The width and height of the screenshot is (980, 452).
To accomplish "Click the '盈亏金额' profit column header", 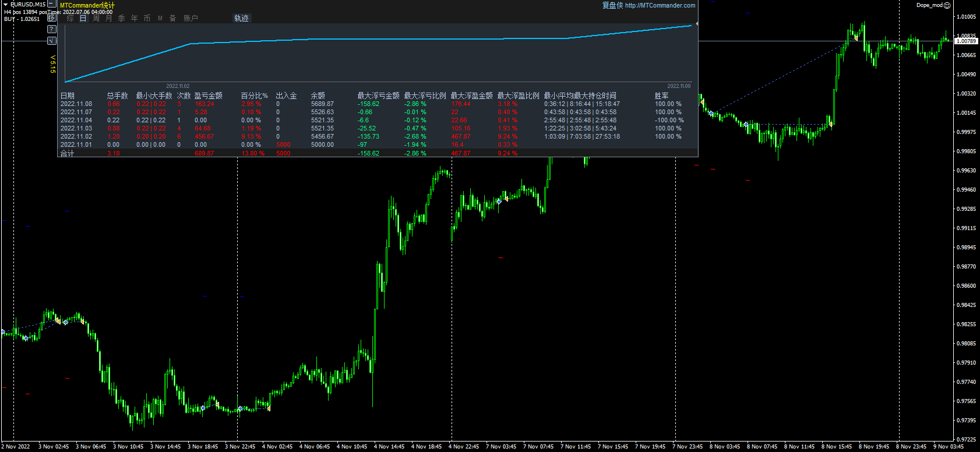I will [208, 96].
